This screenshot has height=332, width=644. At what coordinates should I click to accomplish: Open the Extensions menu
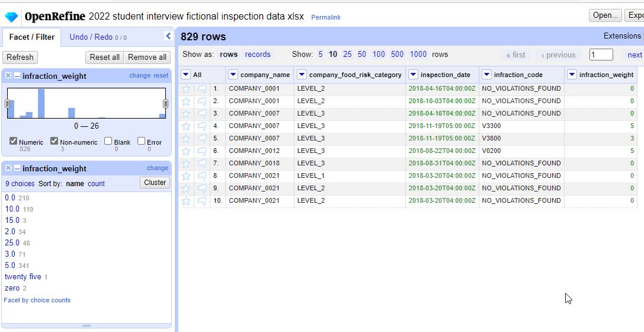pos(622,36)
